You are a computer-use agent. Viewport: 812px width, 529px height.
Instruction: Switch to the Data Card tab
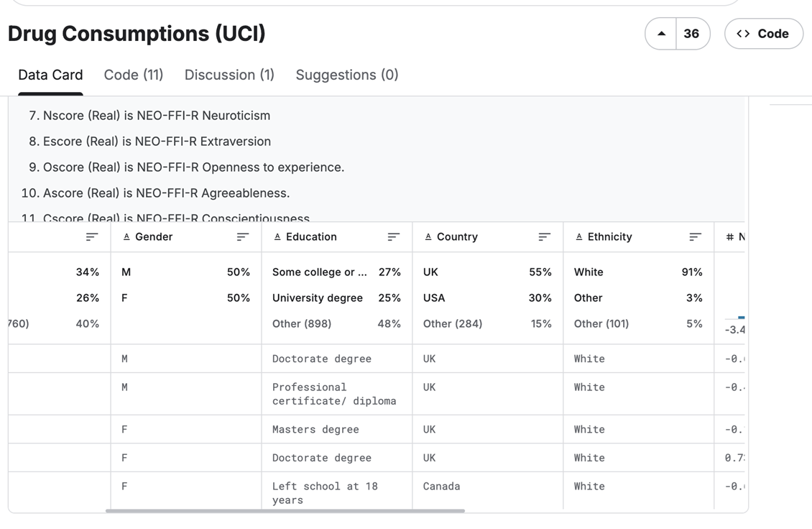click(x=50, y=75)
